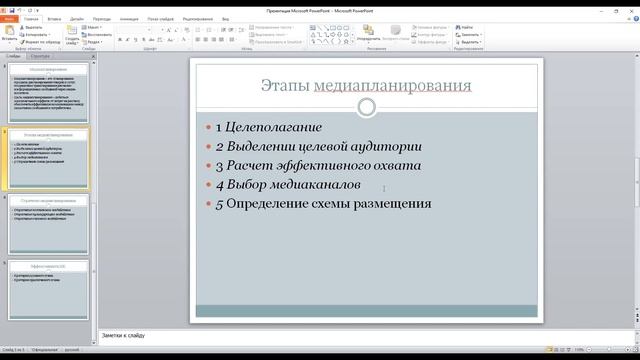Close the slides thumbnail pane
Viewport: 640px width, 360px height.
point(93,56)
